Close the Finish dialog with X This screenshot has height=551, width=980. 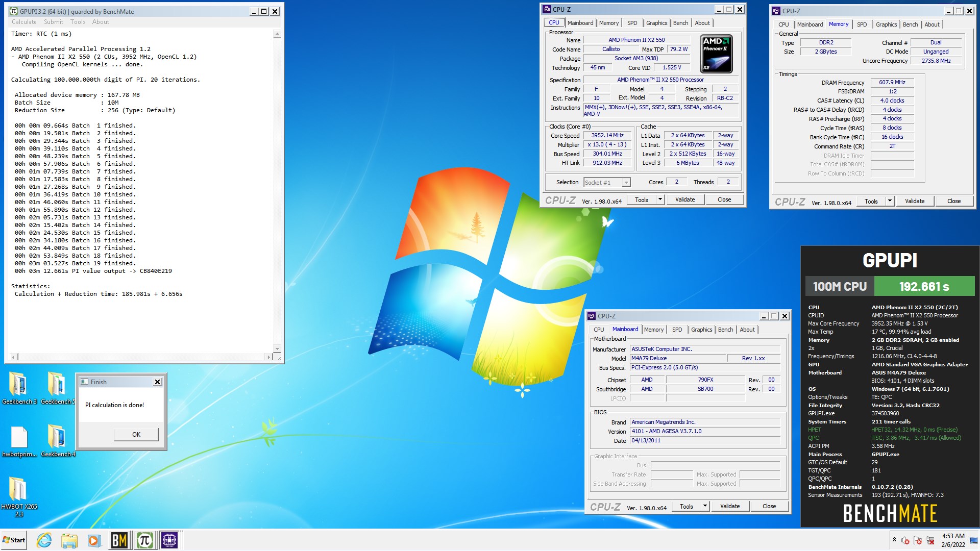(x=158, y=382)
